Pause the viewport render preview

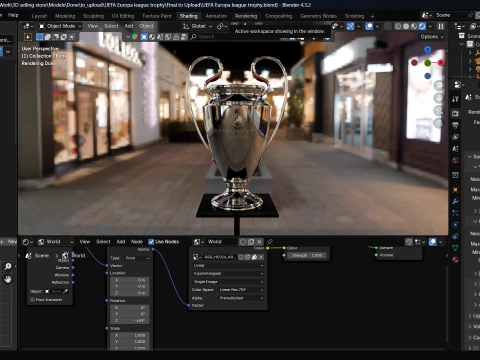click(441, 26)
